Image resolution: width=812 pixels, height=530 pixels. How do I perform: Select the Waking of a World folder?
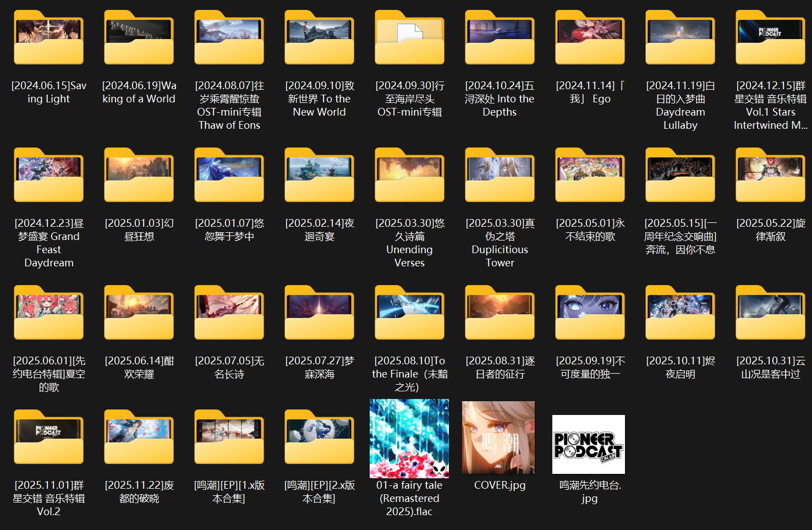click(x=139, y=39)
